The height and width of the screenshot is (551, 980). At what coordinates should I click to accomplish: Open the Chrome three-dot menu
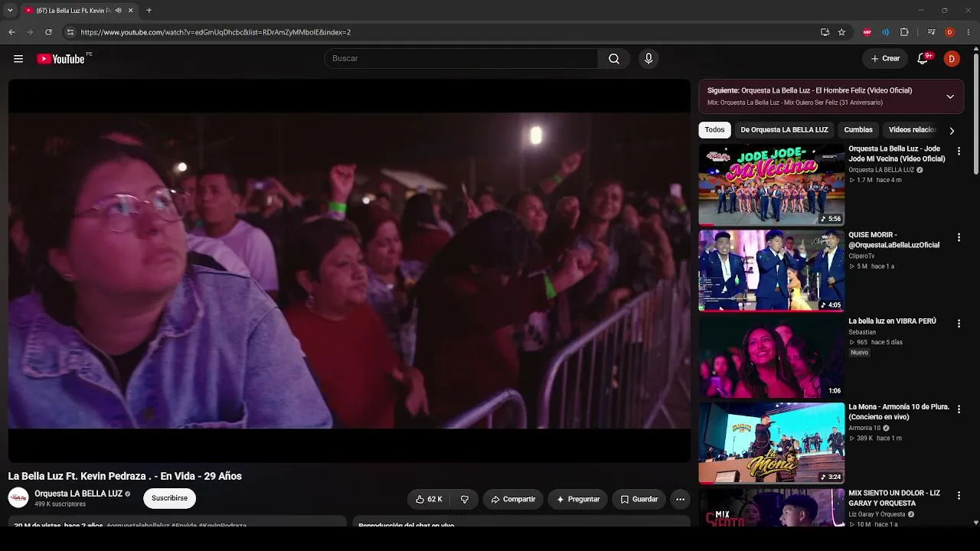pyautogui.click(x=969, y=32)
